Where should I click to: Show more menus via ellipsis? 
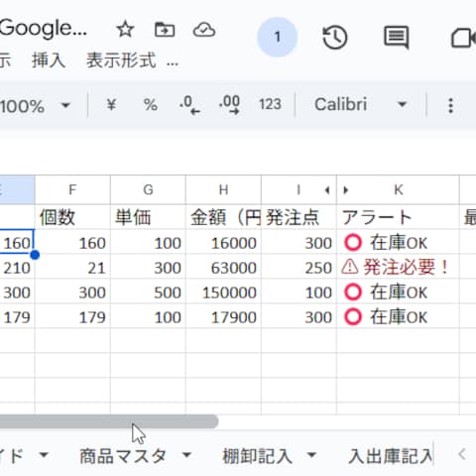[x=173, y=62]
